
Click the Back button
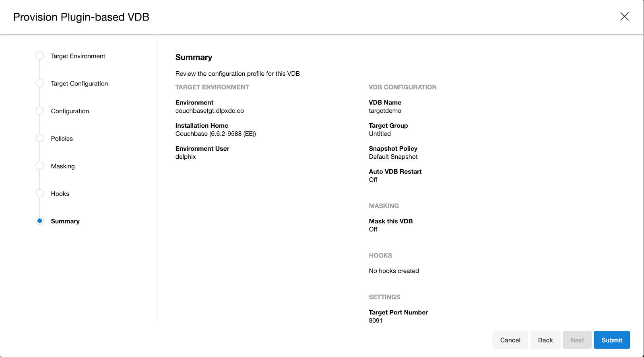pos(545,340)
